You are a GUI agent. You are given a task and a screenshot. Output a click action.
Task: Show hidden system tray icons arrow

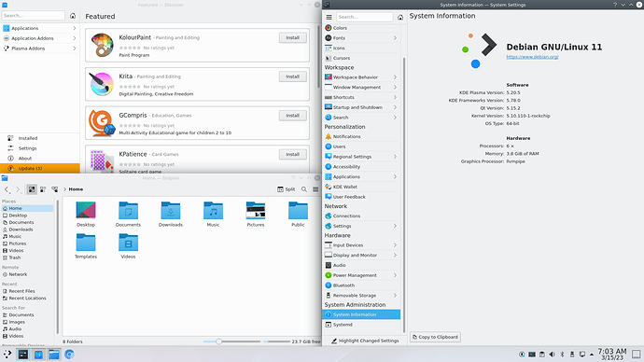(592, 355)
